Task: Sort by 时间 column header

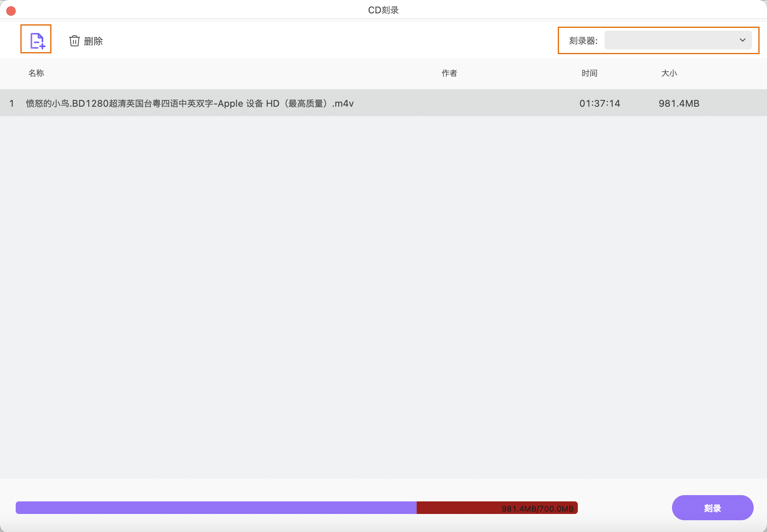Action: pyautogui.click(x=589, y=73)
